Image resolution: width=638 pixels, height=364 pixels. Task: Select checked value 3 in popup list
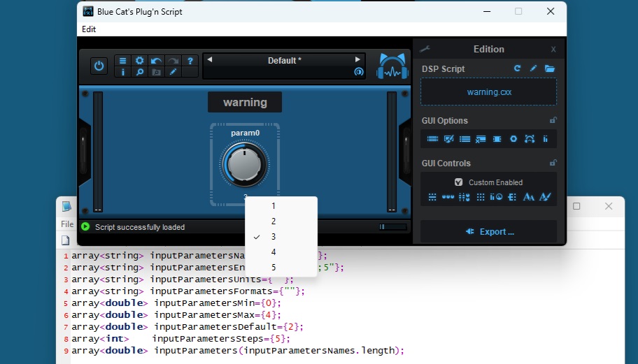pos(274,237)
